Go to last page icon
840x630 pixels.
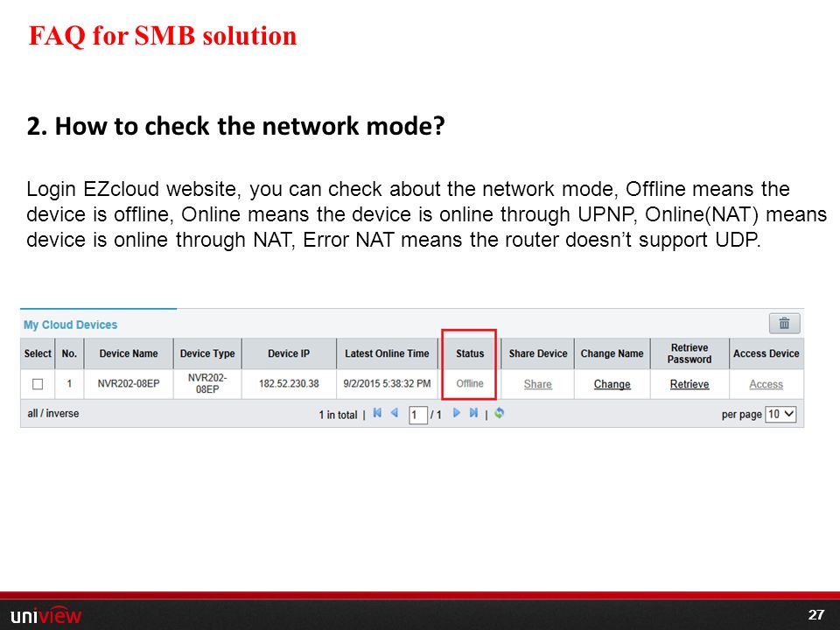(473, 413)
